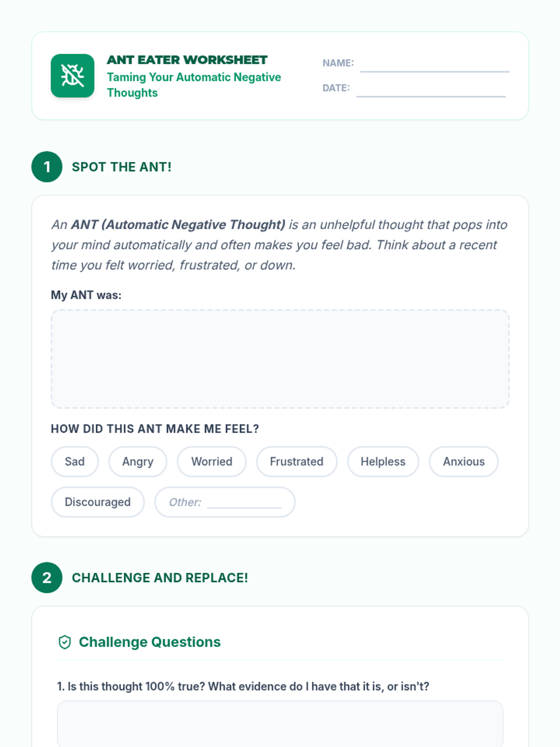Screen dimensions: 560x747
Task: Pick the Helpless feeling chip
Action: click(x=383, y=462)
